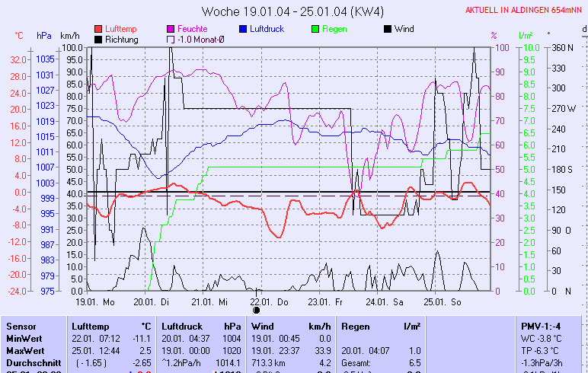Viewport: 588px width, 373px height.
Task: Click the moon phase icon below the chart
Action: tap(257, 310)
